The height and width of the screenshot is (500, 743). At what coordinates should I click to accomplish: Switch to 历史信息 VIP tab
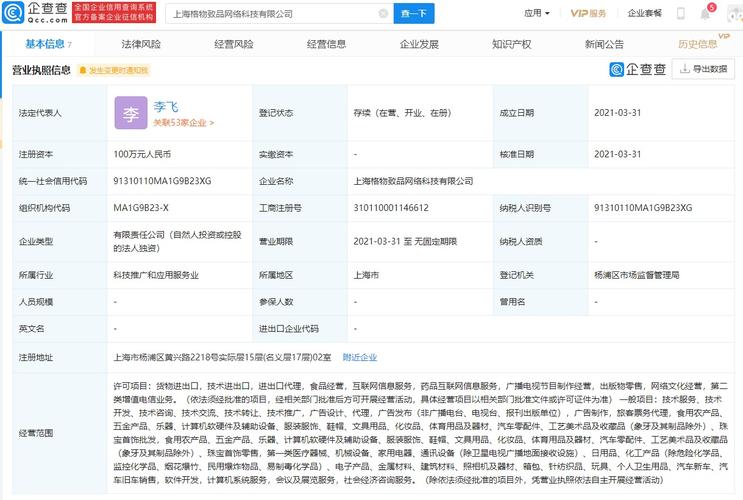click(698, 44)
